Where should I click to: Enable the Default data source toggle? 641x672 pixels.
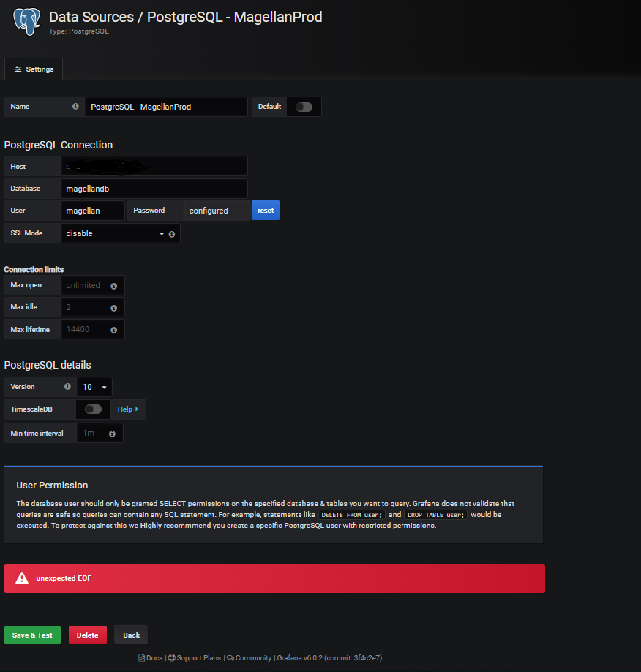pos(304,106)
